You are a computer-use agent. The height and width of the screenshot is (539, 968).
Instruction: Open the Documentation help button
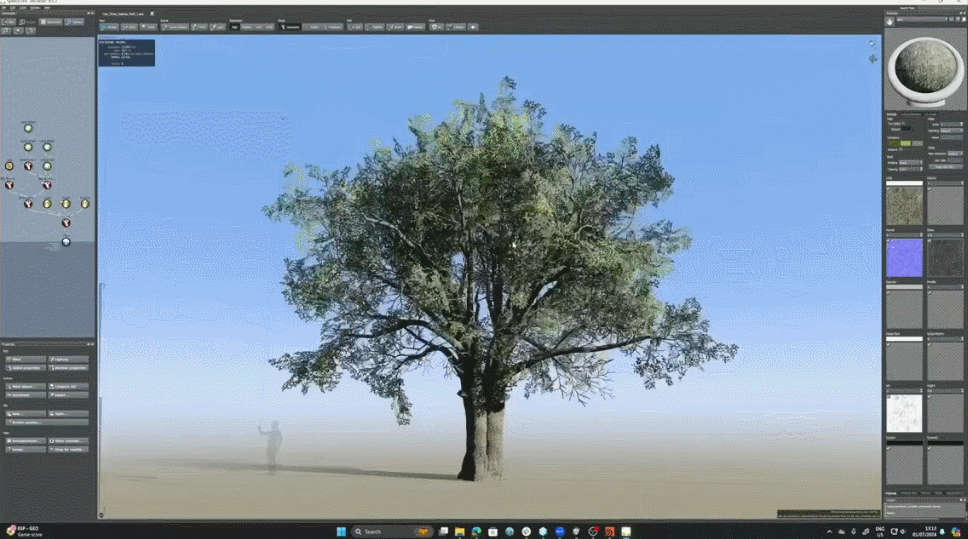click(25, 441)
